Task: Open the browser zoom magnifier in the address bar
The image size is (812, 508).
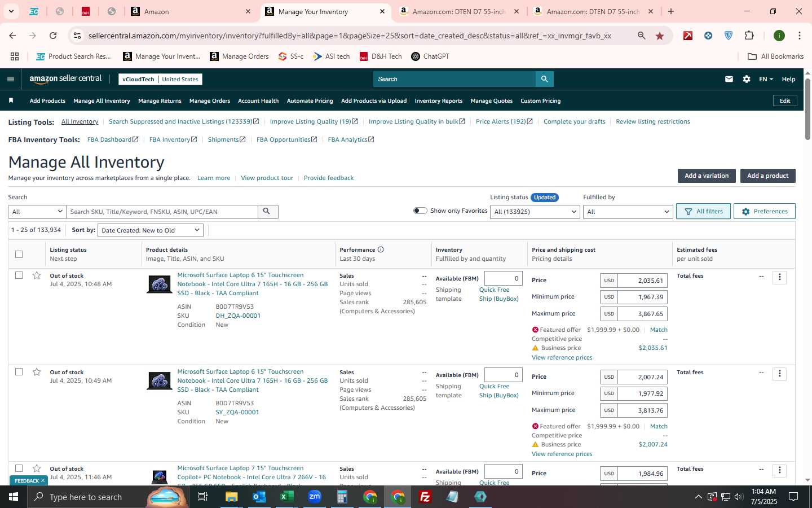Action: pos(641,36)
